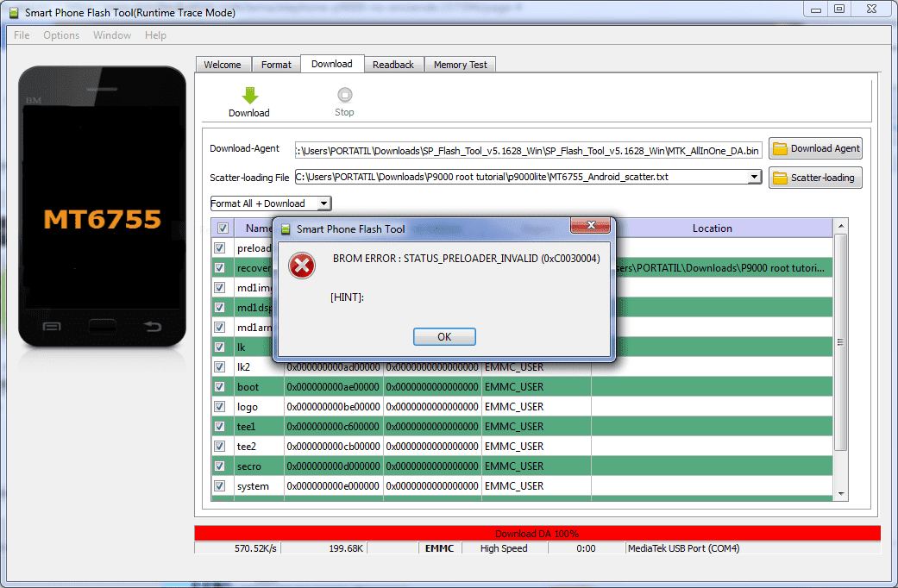Select the Download tab
Viewport: 898px width, 588px height.
[332, 64]
